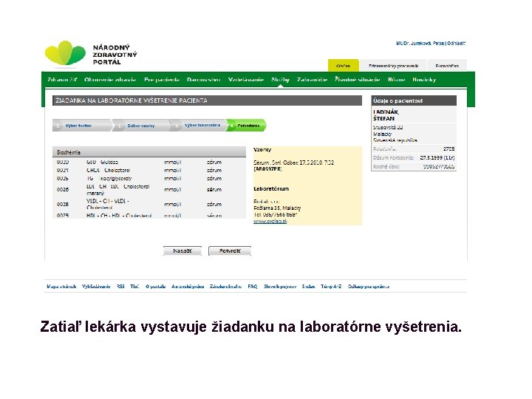Open the RSS footer link
This screenshot has height=399, width=532.
click(x=120, y=287)
